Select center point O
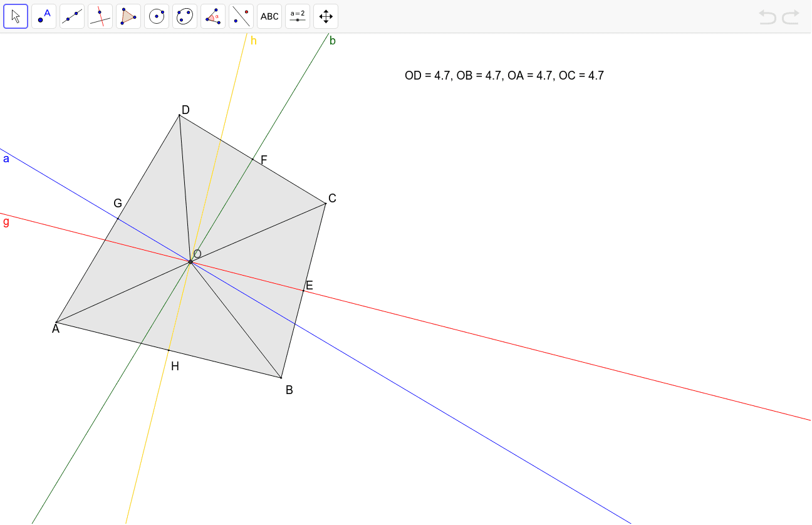812x525 pixels. coord(190,262)
